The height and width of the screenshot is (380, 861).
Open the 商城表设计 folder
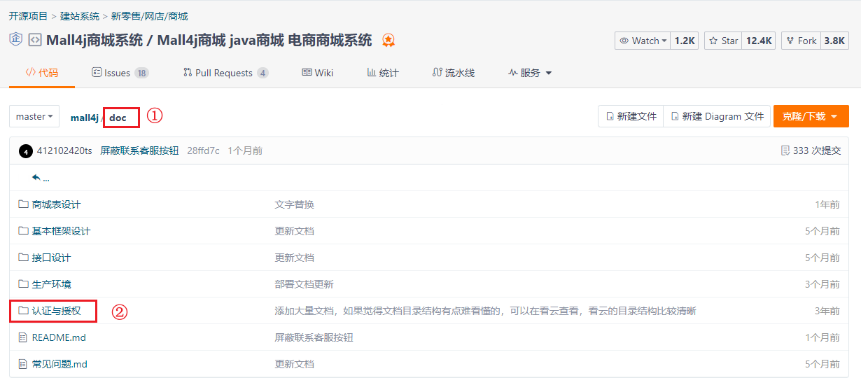point(57,205)
